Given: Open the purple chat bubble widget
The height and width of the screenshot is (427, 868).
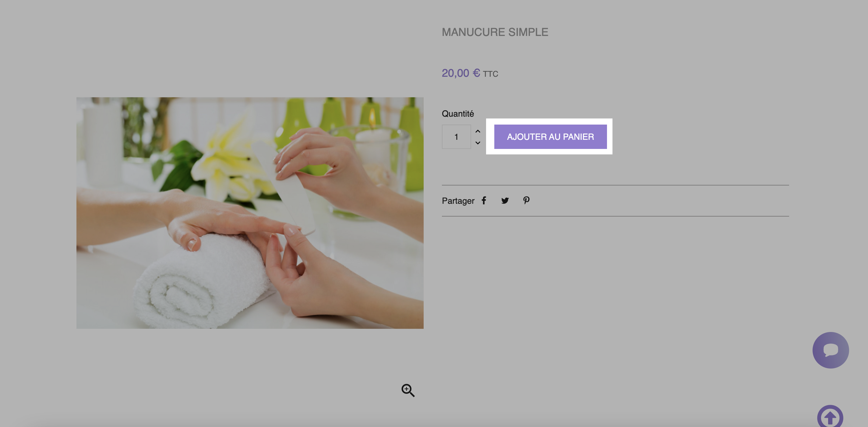Looking at the screenshot, I should 831,350.
